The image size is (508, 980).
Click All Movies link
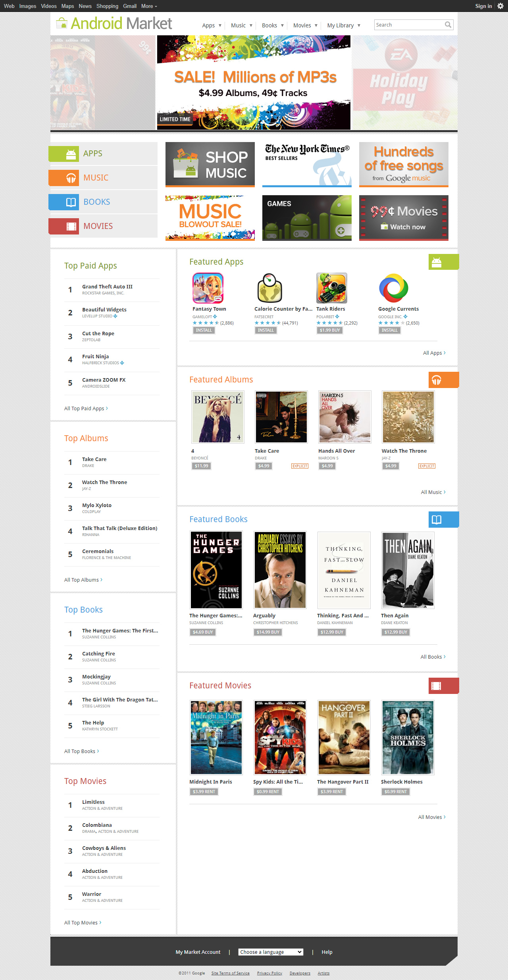[432, 817]
